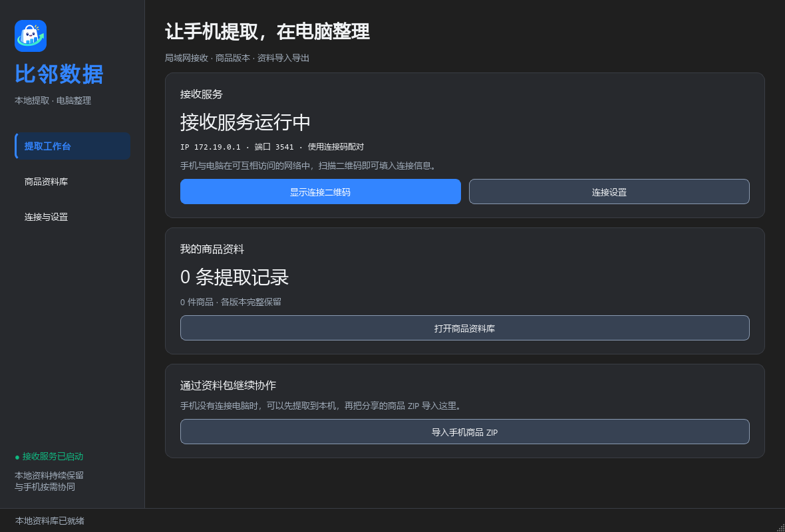The width and height of the screenshot is (785, 532).
Task: Click the 接收服务 card title
Action: click(x=202, y=94)
